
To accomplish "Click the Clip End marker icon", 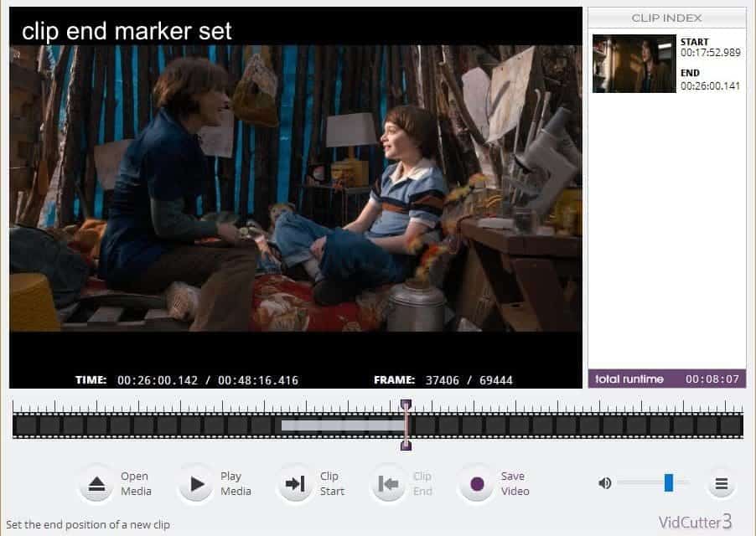I will (x=388, y=483).
